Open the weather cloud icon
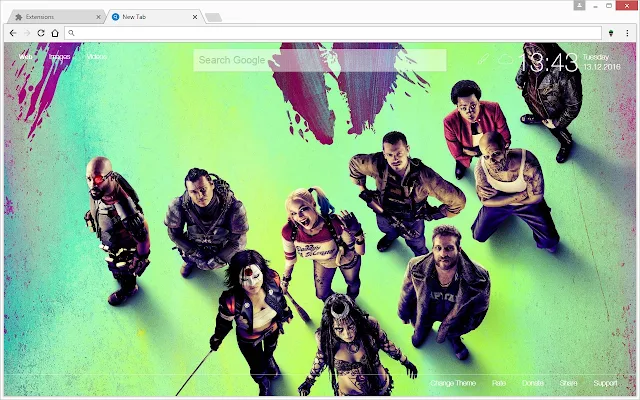Image resolution: width=640 pixels, height=400 pixels. pos(505,60)
